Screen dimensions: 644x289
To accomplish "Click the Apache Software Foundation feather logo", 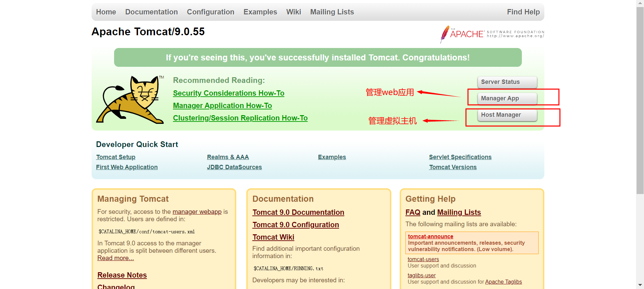I will click(492, 34).
